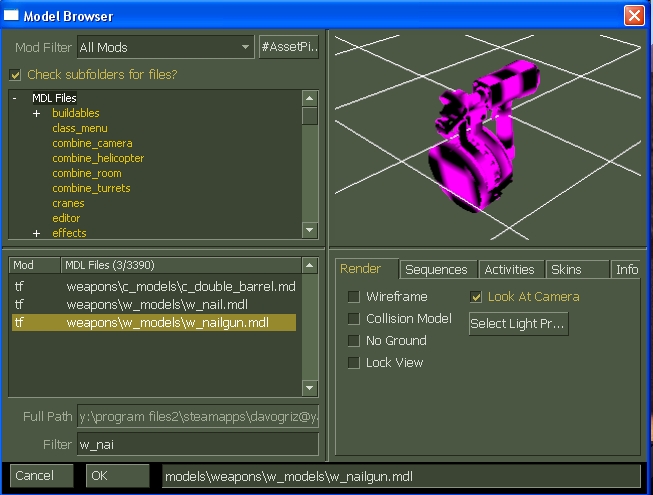Sort by MDL Files column header
Viewport: 653px width, 495px height.
point(181,265)
